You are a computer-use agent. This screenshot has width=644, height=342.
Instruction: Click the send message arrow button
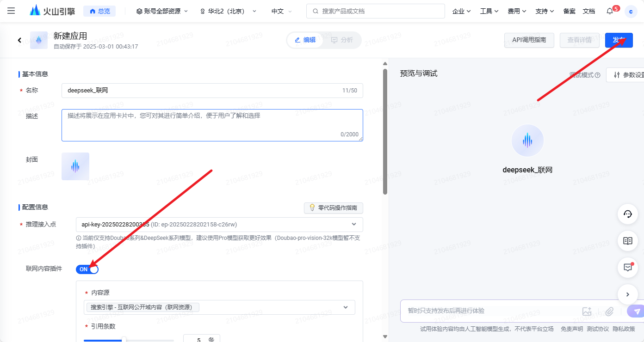[636, 311]
